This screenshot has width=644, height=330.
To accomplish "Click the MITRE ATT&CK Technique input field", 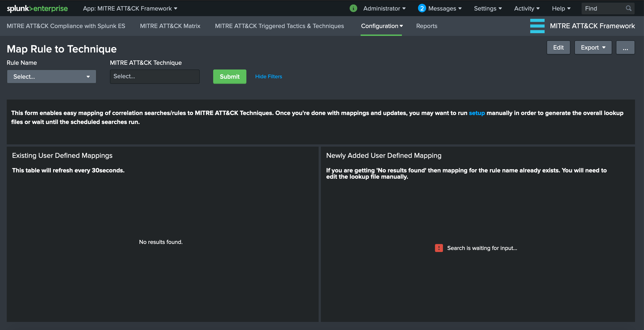I will (155, 76).
